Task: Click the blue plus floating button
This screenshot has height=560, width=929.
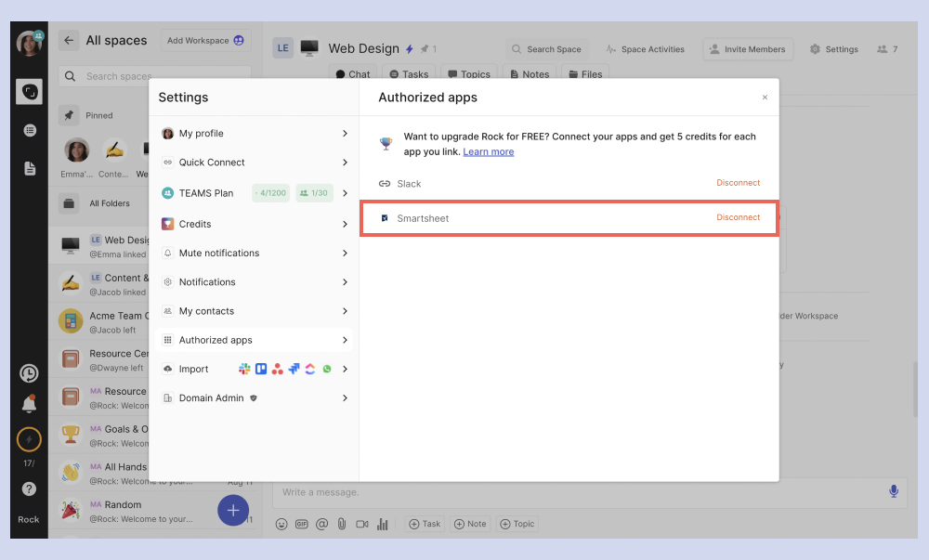Action: [233, 509]
